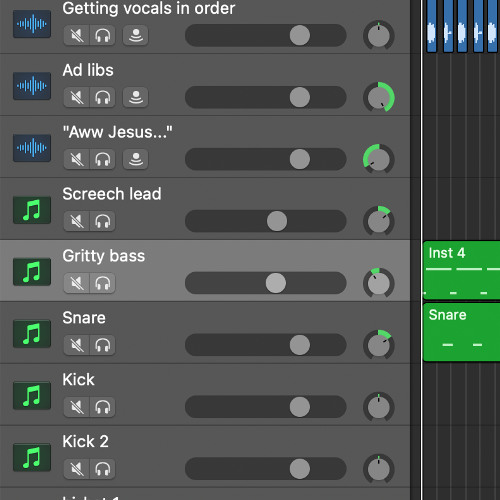Mute the Kick track

pos(77,407)
